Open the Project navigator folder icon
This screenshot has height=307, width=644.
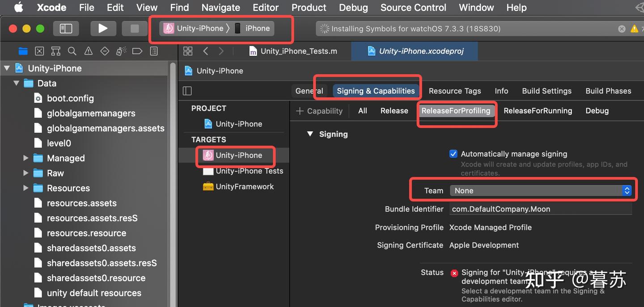click(x=23, y=51)
